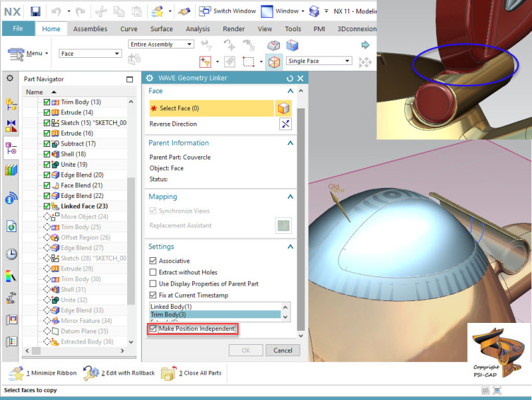The height and width of the screenshot is (400, 532).
Task: Click the Cut scissors icon
Action: pos(101,12)
